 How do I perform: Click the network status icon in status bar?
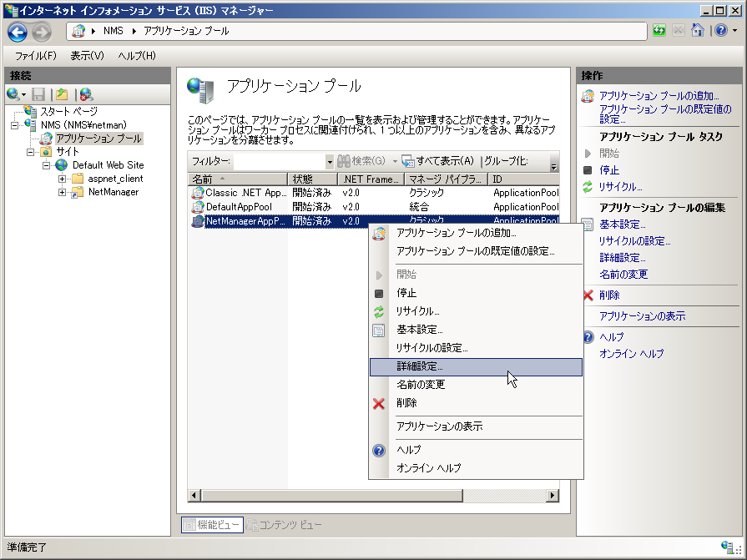click(x=728, y=547)
